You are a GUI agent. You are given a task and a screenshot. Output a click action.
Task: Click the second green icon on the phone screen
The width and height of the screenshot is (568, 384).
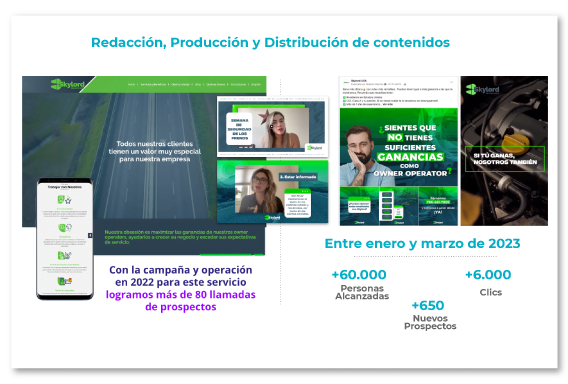65,228
